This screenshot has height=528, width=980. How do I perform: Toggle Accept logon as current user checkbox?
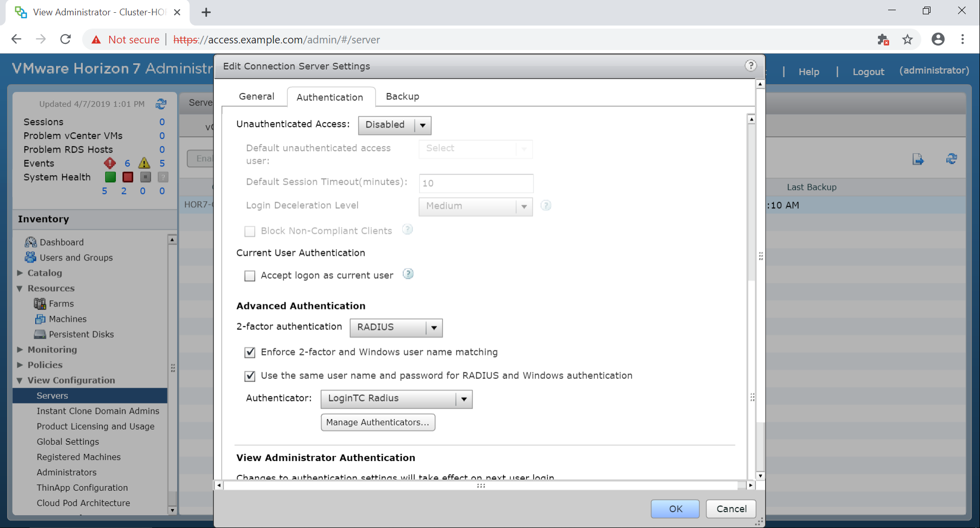[x=250, y=276]
